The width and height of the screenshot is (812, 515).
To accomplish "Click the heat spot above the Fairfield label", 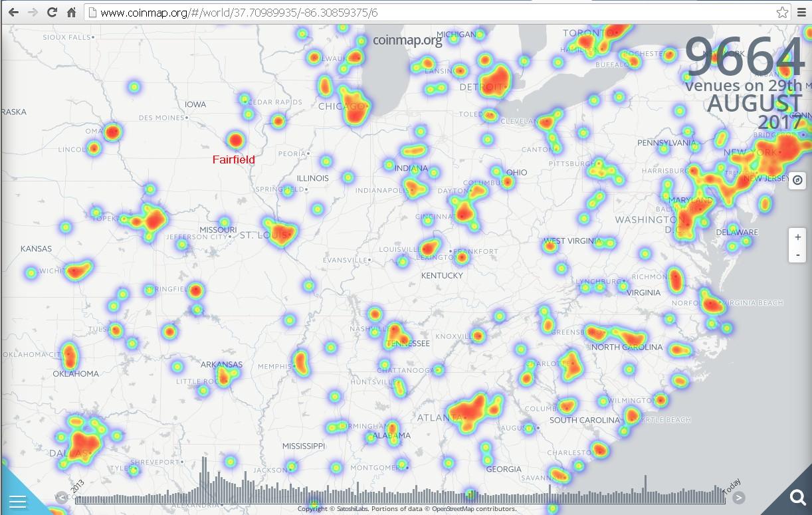I will point(235,140).
